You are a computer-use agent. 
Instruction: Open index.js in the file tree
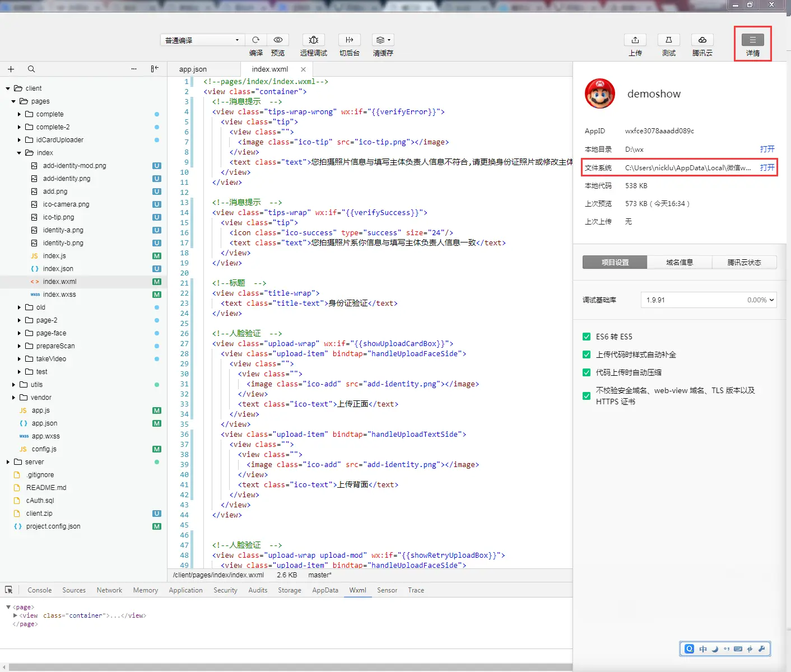[54, 256]
